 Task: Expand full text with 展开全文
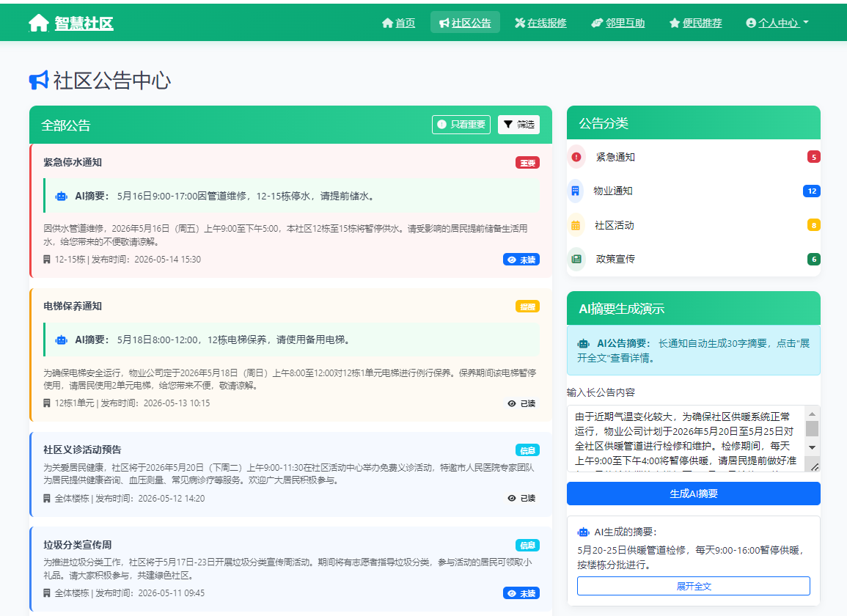coord(694,586)
